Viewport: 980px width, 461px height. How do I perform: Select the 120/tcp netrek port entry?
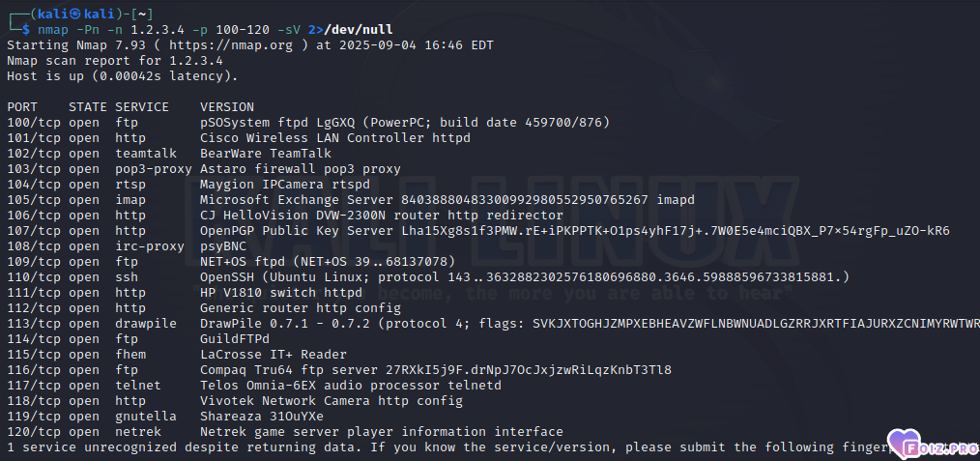(x=34, y=431)
